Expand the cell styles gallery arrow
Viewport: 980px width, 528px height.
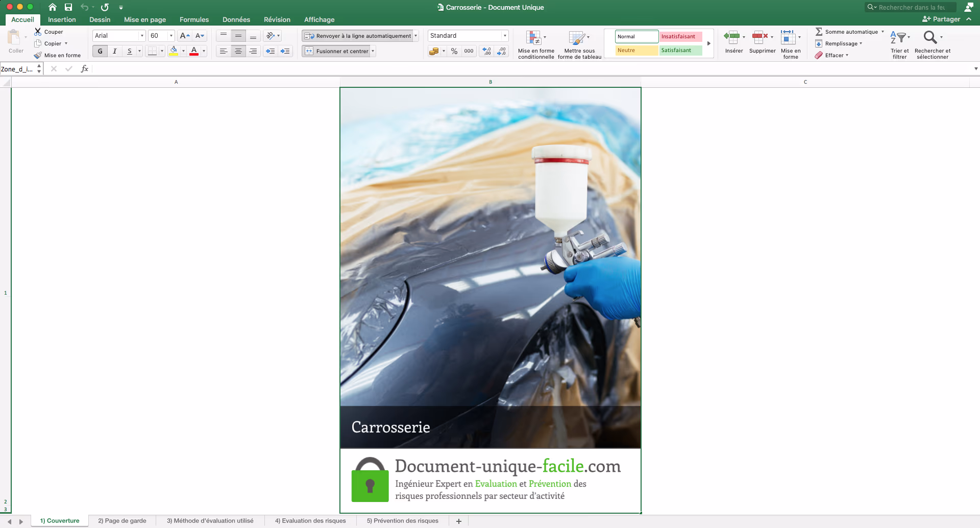(x=709, y=43)
